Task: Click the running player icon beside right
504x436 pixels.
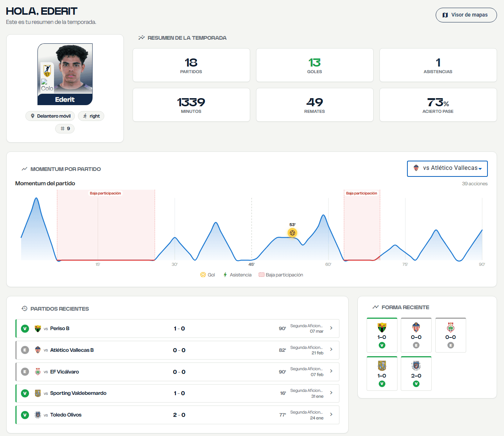Action: 85,116
